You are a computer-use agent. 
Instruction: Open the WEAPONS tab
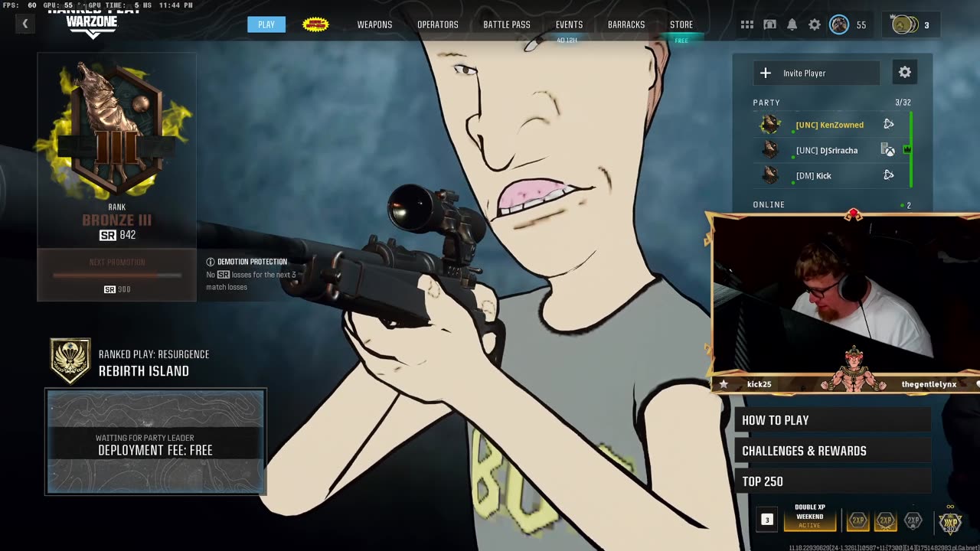point(374,24)
